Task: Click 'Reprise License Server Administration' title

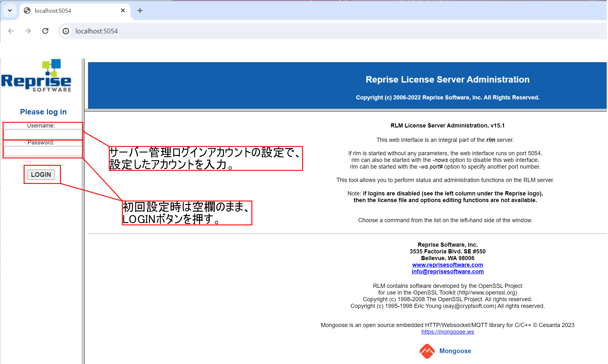Action: tap(448, 79)
